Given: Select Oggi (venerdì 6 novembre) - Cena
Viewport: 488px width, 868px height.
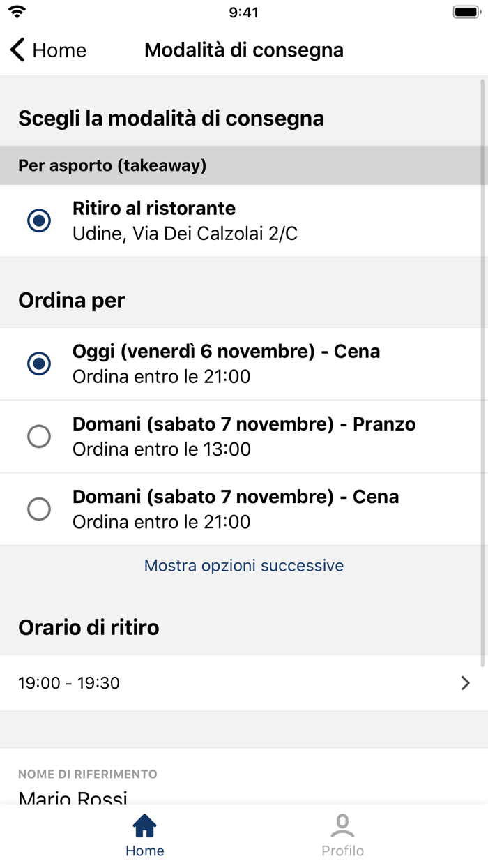Looking at the screenshot, I should pos(40,363).
